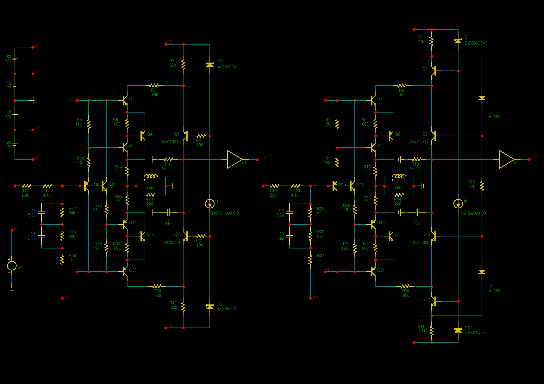Viewport: 555px width, 392px height.
Task: Select LED D4 AL307 symbol
Action: pos(482,272)
